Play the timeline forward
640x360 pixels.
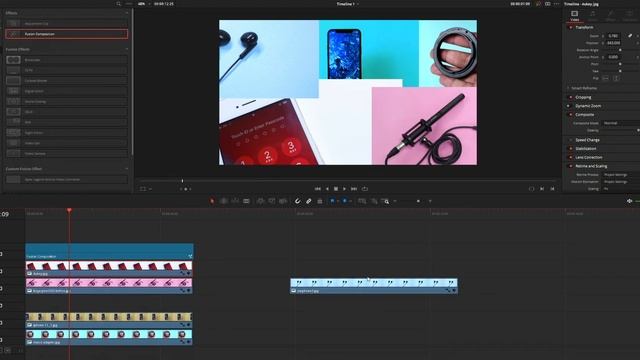click(x=344, y=189)
